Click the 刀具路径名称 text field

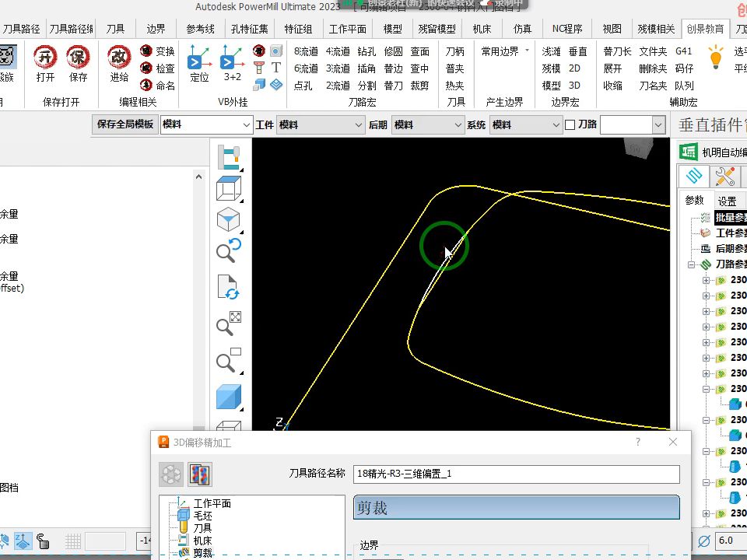[517, 474]
